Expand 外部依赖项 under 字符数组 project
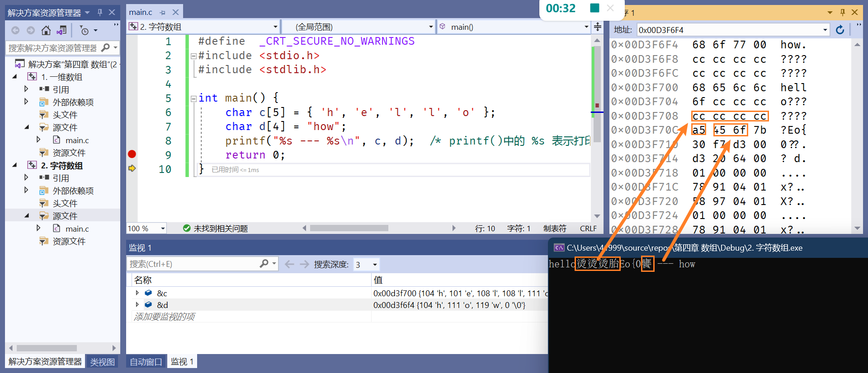The height and width of the screenshot is (373, 868). point(26,190)
